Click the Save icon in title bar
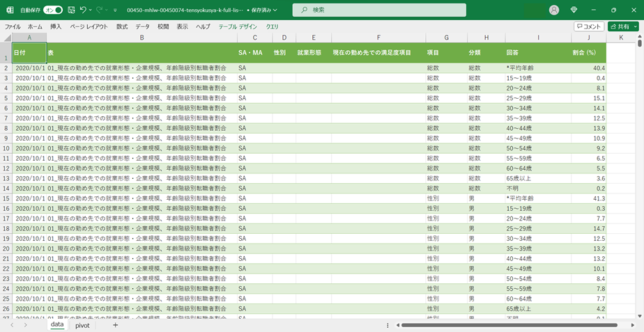 coord(71,10)
